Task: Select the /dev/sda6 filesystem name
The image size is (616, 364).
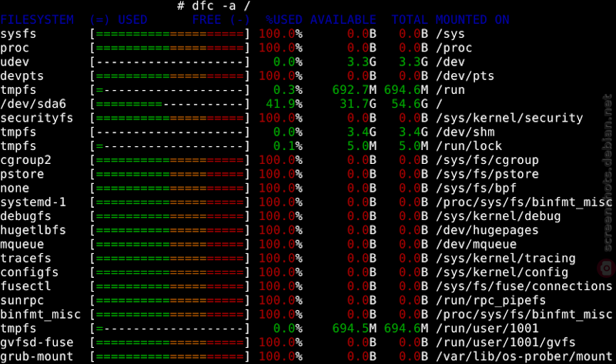Action: pos(33,104)
